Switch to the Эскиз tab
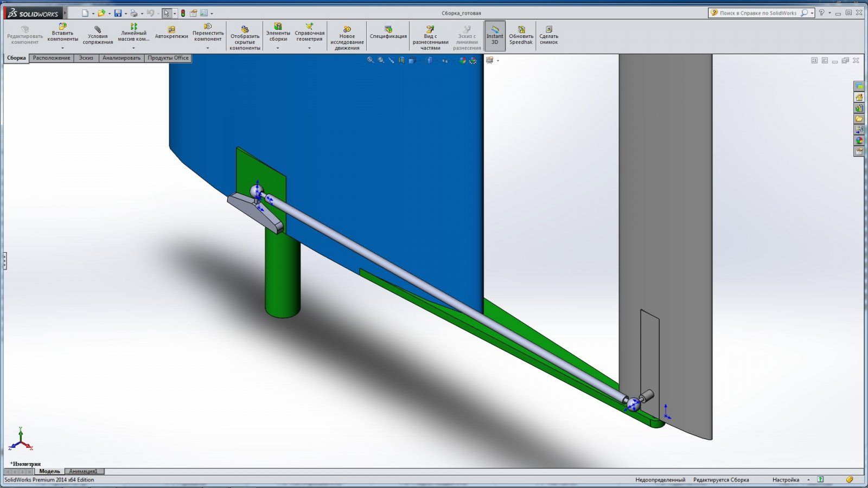868x488 pixels. point(86,58)
